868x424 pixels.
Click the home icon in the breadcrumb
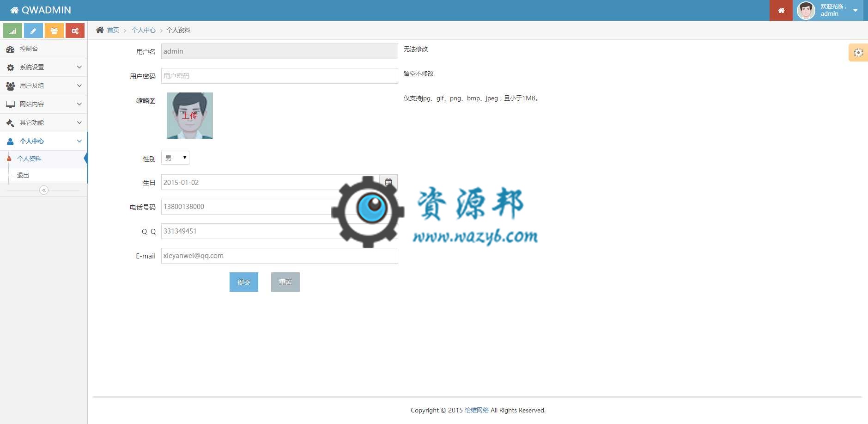coord(100,30)
